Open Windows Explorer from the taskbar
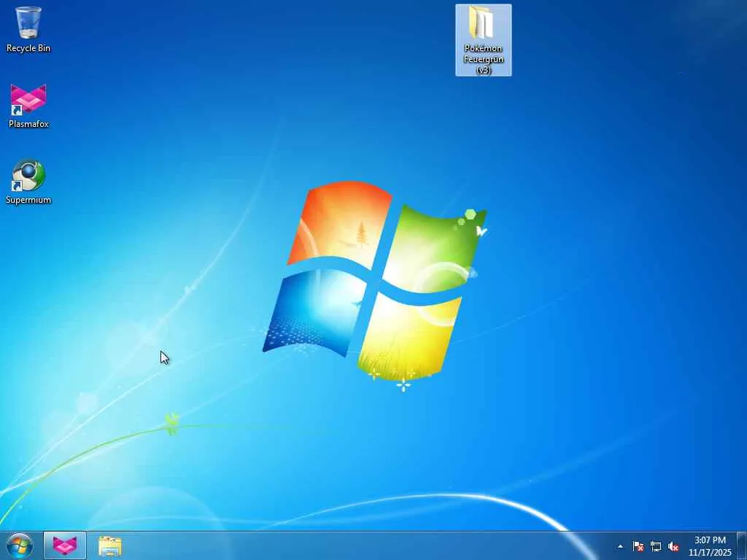The image size is (747, 560). click(x=110, y=546)
